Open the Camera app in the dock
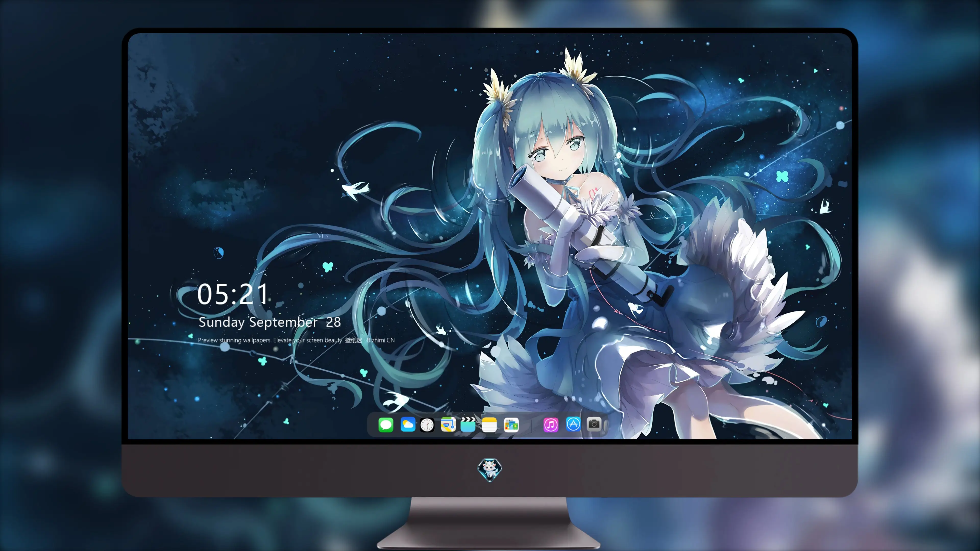The width and height of the screenshot is (980, 551). [594, 424]
